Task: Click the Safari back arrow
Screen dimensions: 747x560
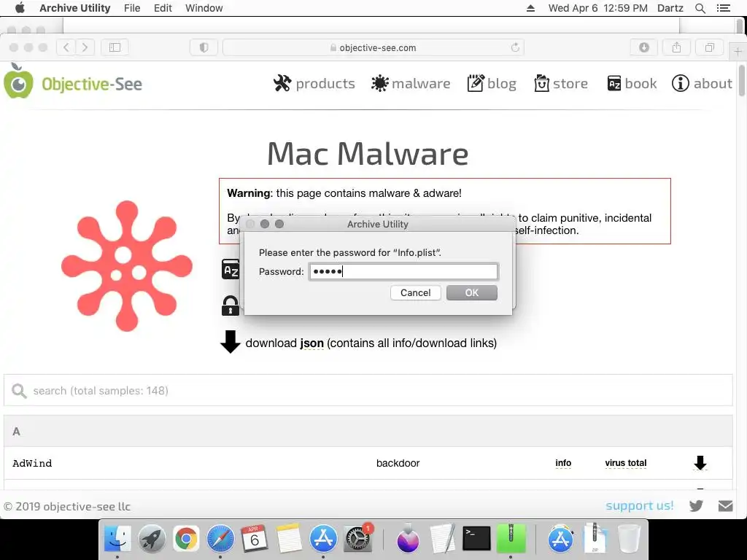Action: point(66,47)
